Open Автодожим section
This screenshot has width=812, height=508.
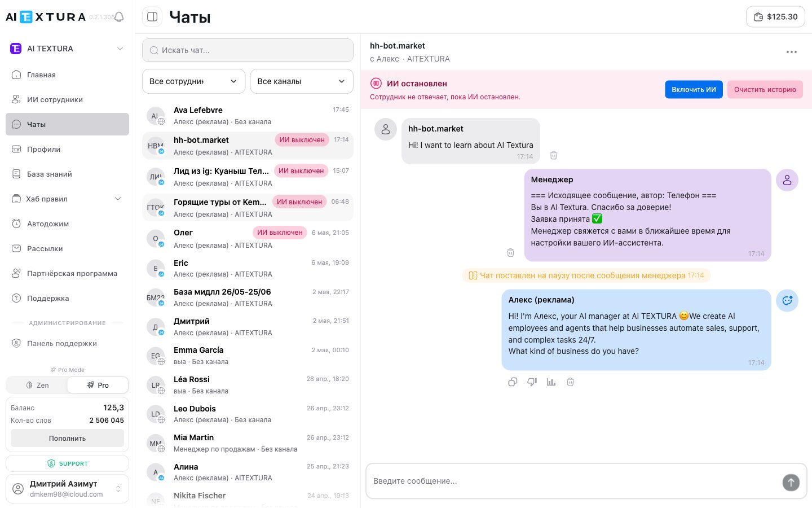point(67,224)
